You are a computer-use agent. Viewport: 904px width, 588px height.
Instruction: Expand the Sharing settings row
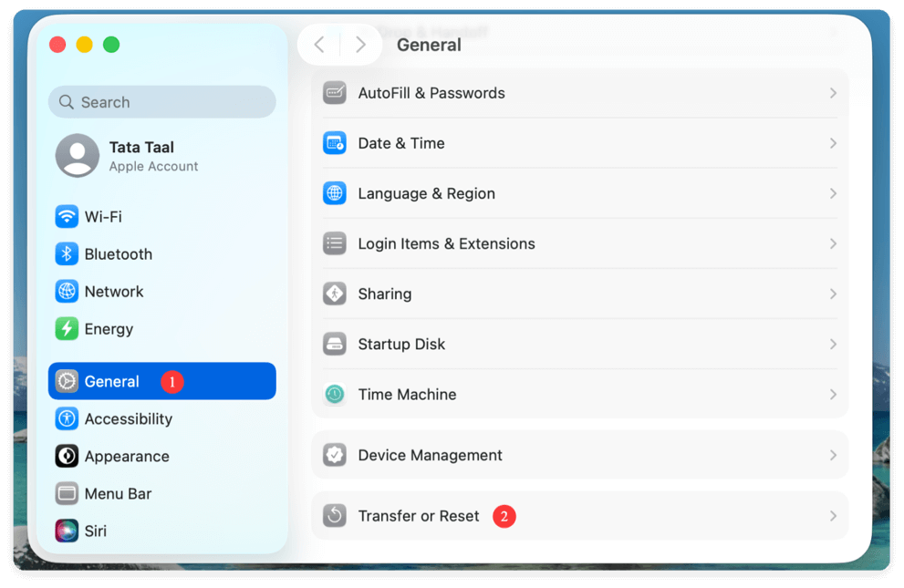[832, 294]
